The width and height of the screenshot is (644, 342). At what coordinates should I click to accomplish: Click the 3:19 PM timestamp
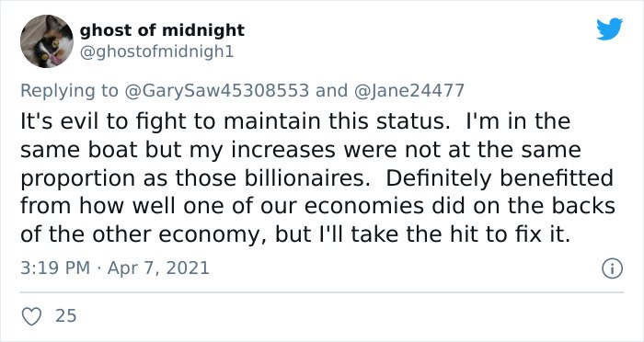[x=55, y=268]
